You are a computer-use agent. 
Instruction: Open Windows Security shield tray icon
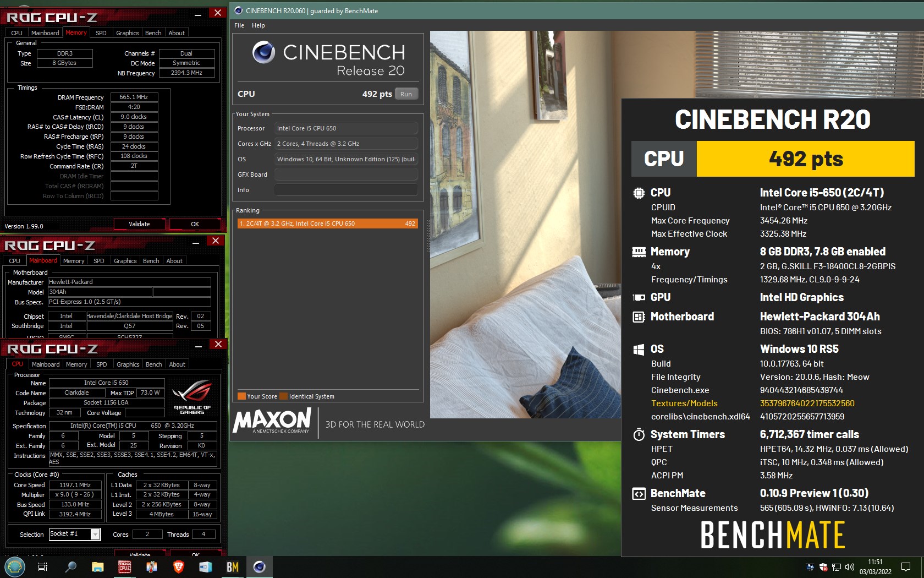point(823,567)
